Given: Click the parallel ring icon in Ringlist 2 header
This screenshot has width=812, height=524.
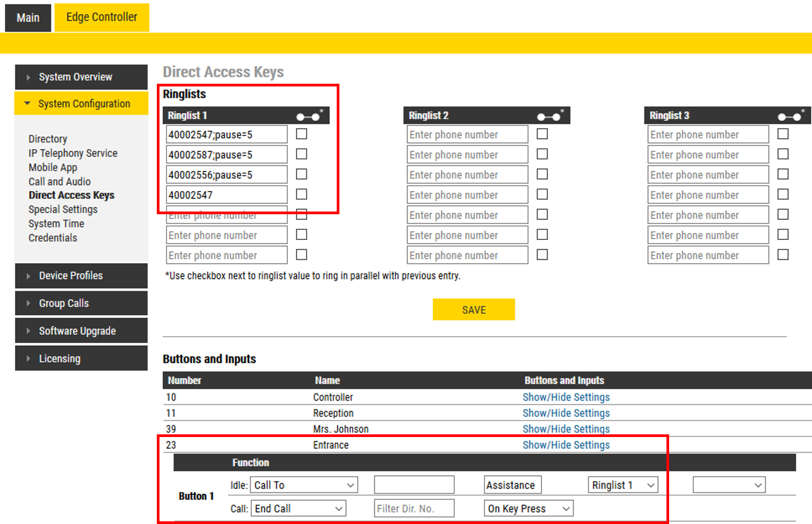Looking at the screenshot, I should coord(550,116).
